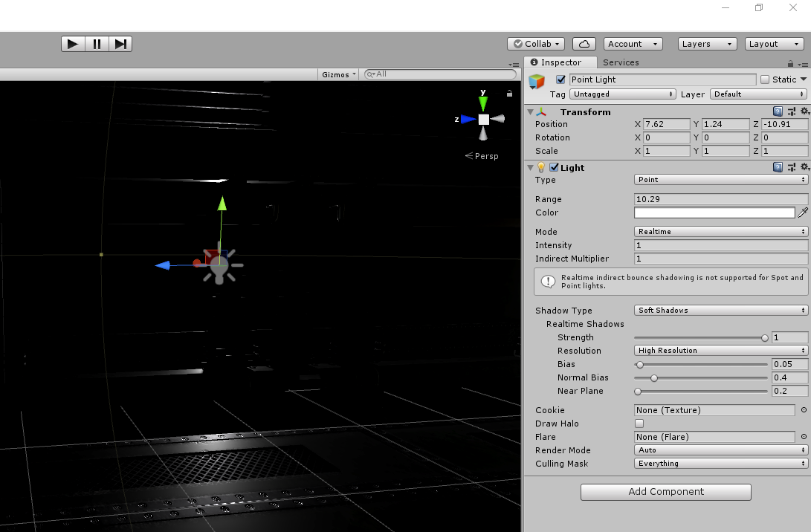Click the Scene search field
Viewport: 811px width, 532px height.
pyautogui.click(x=440, y=74)
